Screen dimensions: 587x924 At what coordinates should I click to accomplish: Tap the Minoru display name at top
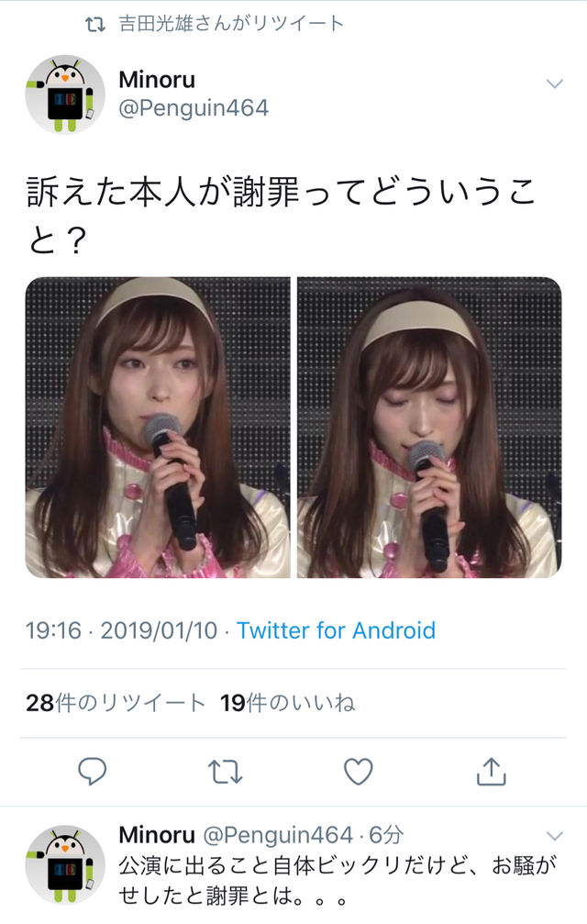click(x=157, y=80)
